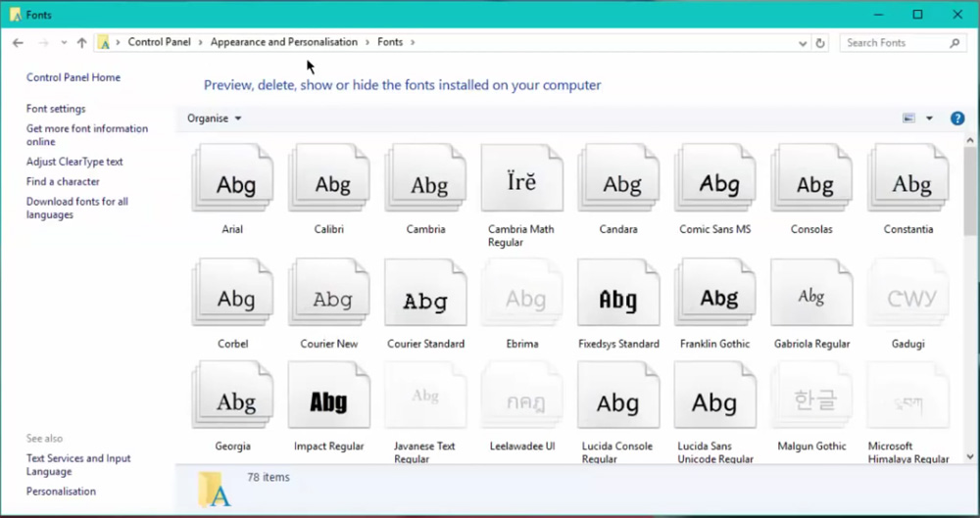Open Find a character link
The height and width of the screenshot is (518, 980).
point(63,181)
